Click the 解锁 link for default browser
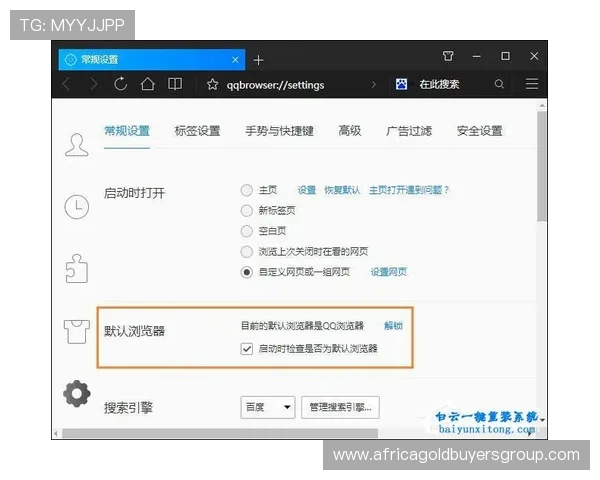The image size is (600, 480). point(393,326)
